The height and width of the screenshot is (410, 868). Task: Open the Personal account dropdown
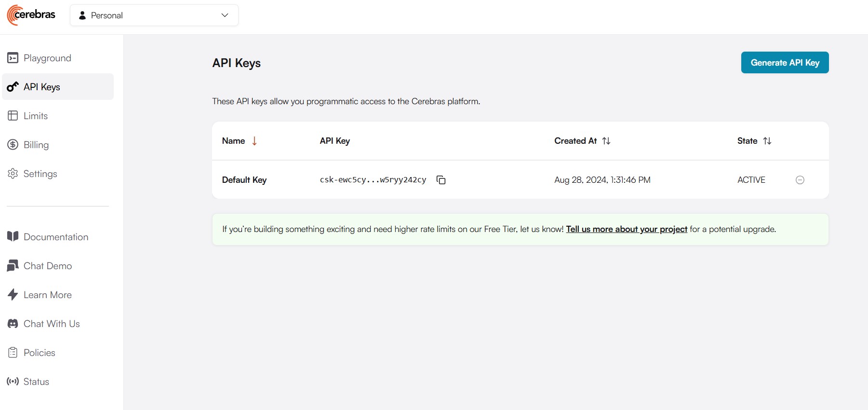(154, 15)
